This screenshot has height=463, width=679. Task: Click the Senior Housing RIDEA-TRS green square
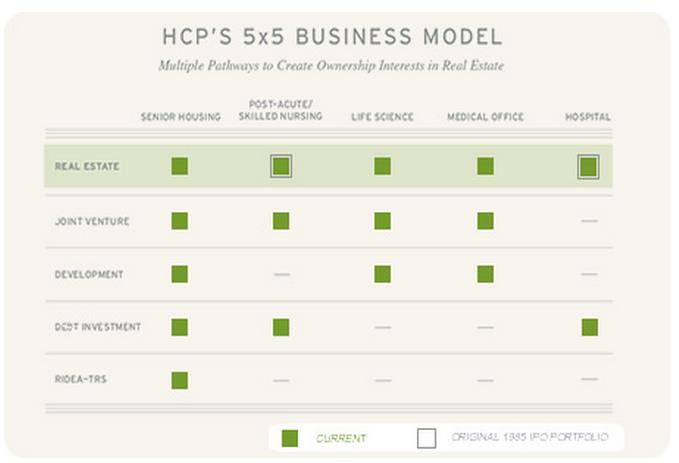click(x=180, y=380)
